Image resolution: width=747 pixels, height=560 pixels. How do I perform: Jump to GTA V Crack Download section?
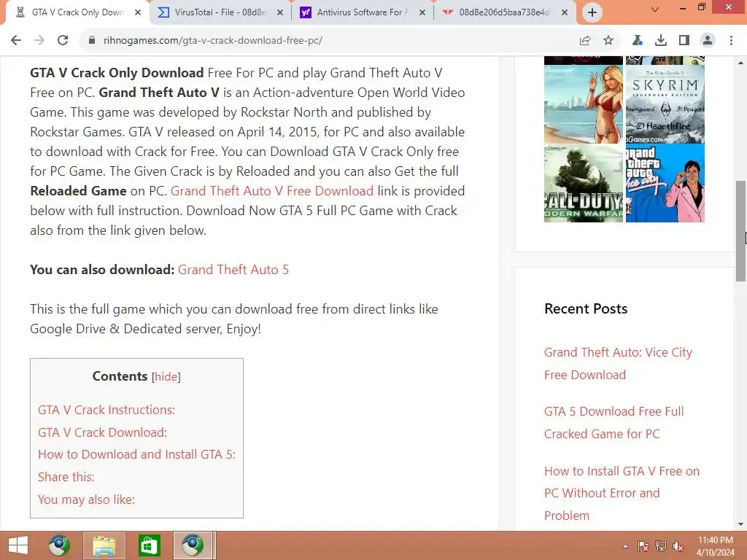tap(102, 432)
